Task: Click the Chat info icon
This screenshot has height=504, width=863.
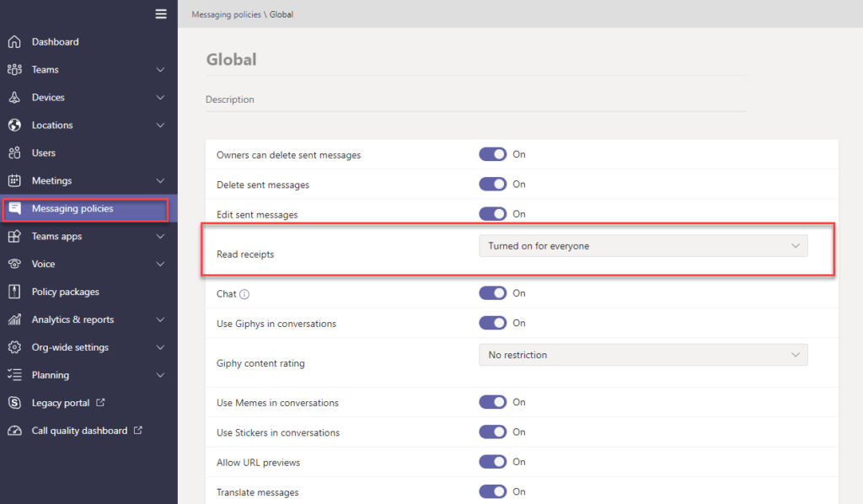Action: click(x=244, y=294)
